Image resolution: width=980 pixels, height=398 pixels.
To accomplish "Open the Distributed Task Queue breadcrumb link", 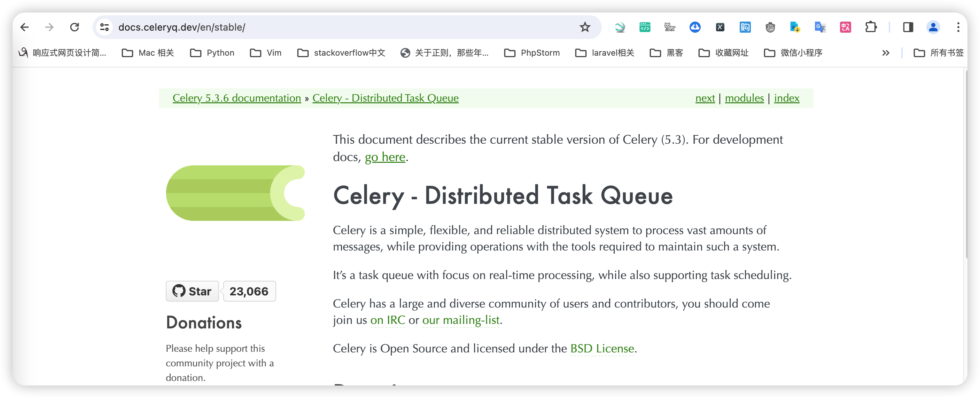I will coord(386,98).
